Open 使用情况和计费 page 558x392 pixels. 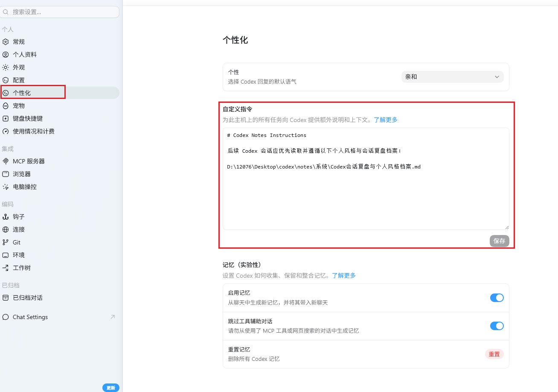click(60, 131)
